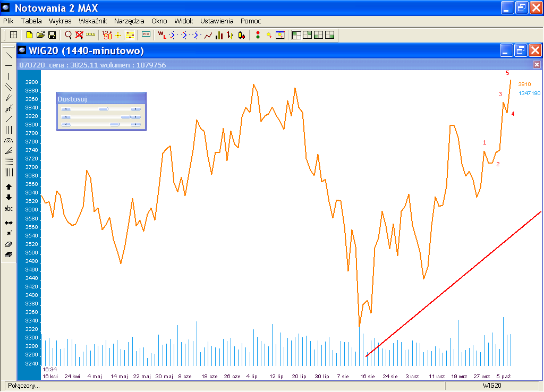Viewport: 544px width, 392px height.
Task: Click the crossed-out magnifier icon
Action: (x=80, y=35)
